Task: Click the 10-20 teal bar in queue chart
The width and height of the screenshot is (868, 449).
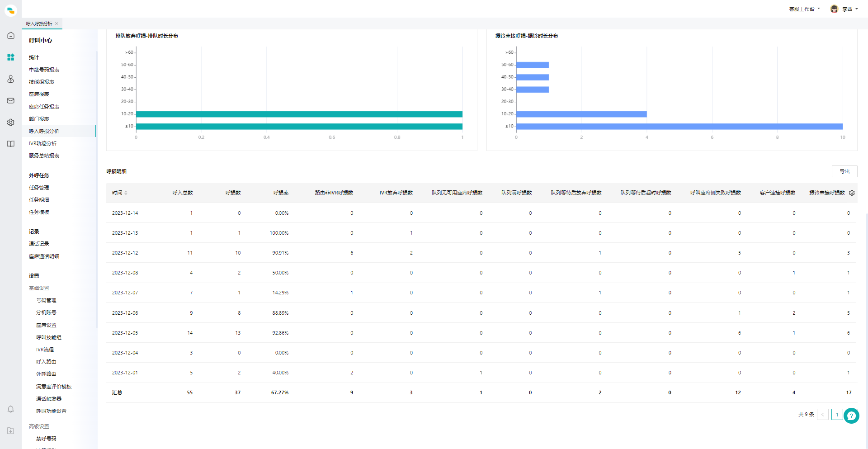Action: coord(299,114)
